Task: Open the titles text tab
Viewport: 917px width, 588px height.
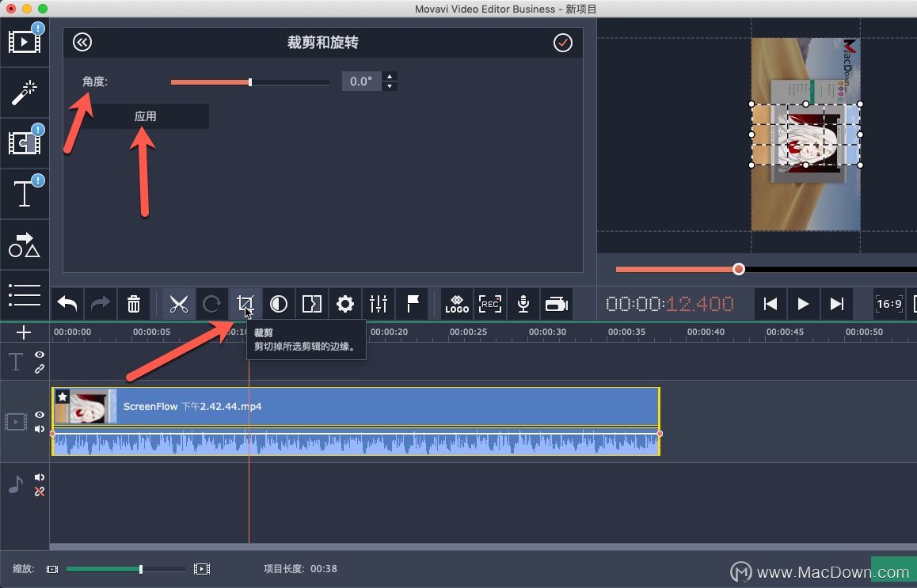Action: (x=24, y=193)
